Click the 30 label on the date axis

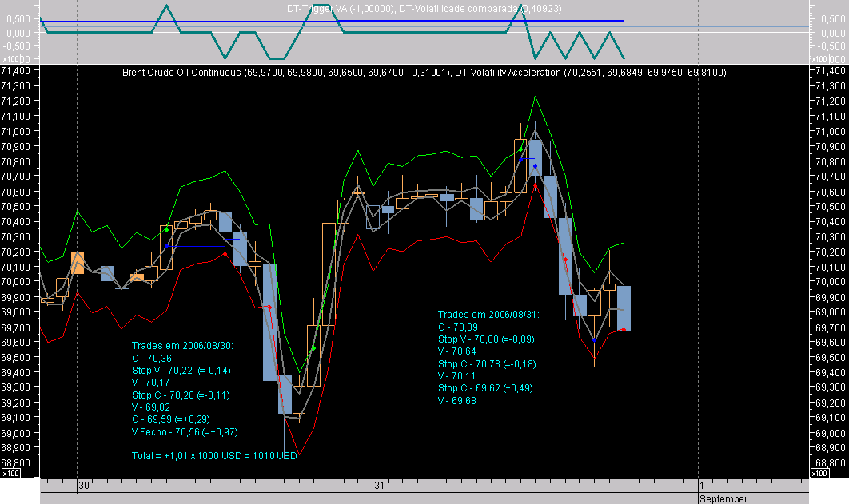(x=83, y=484)
